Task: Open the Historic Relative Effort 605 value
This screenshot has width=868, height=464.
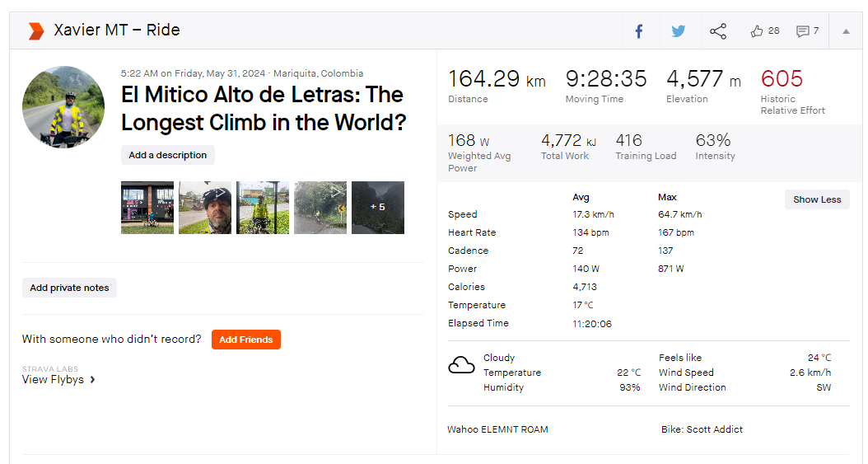Action: (x=782, y=78)
